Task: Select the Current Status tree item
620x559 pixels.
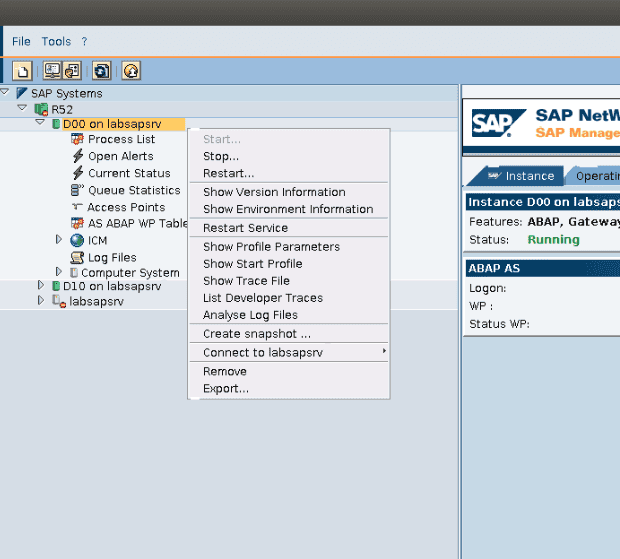Action: point(129,173)
